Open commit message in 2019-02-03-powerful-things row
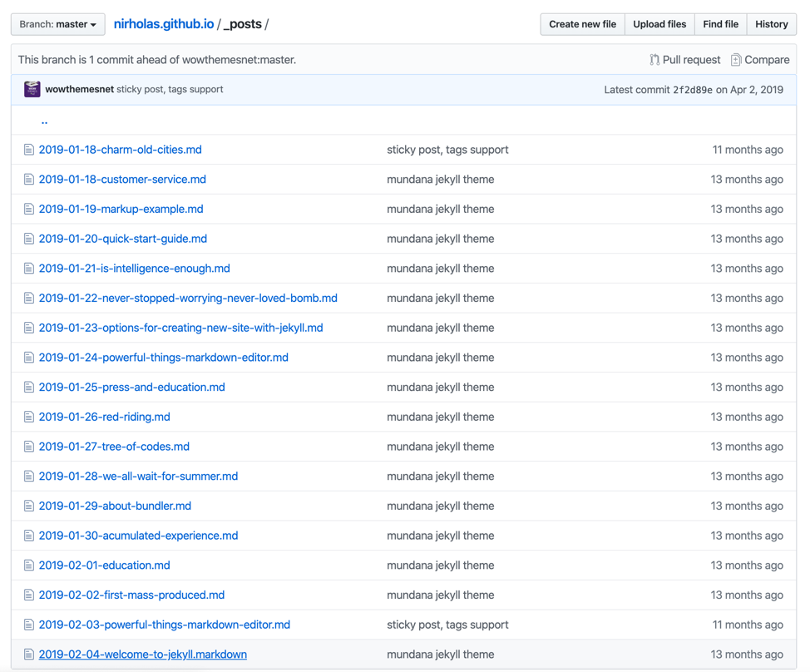 447,625
